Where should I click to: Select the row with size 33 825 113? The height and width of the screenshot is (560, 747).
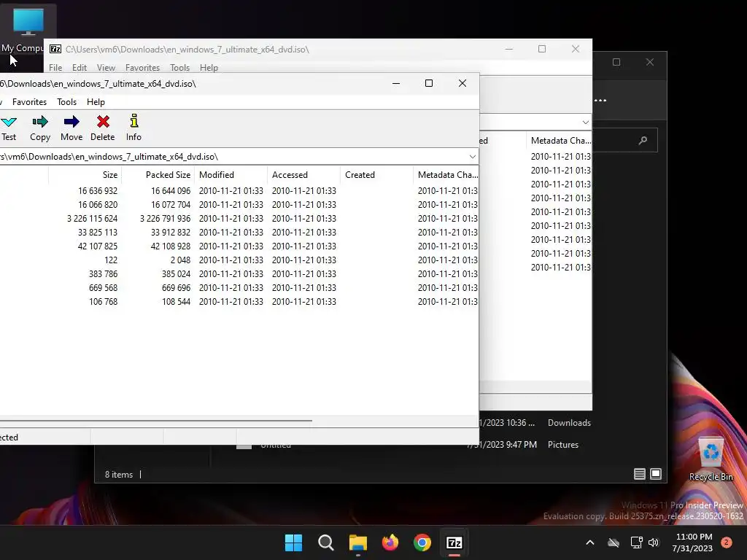(239, 232)
